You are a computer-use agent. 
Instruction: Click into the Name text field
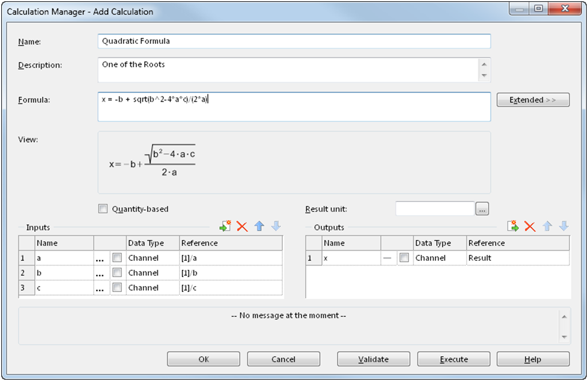(x=294, y=41)
